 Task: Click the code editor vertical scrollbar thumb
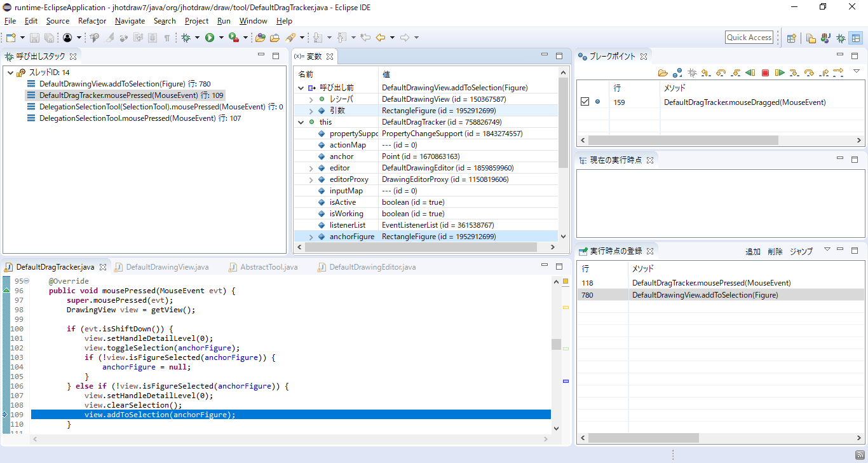point(556,344)
